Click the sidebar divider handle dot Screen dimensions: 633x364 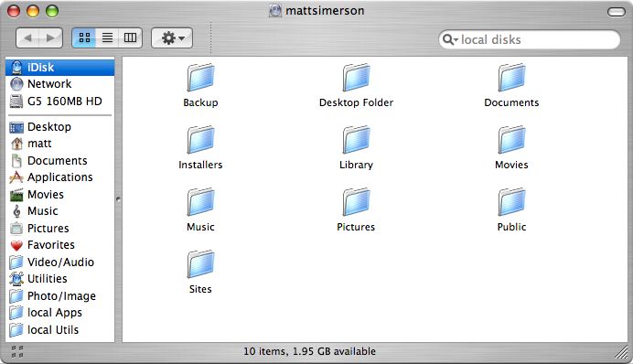click(x=118, y=199)
